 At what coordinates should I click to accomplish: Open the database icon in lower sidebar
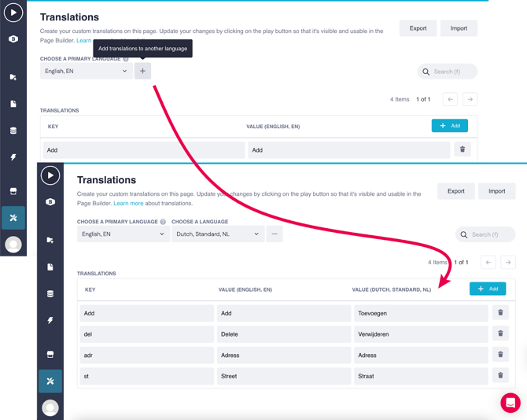[x=50, y=293]
